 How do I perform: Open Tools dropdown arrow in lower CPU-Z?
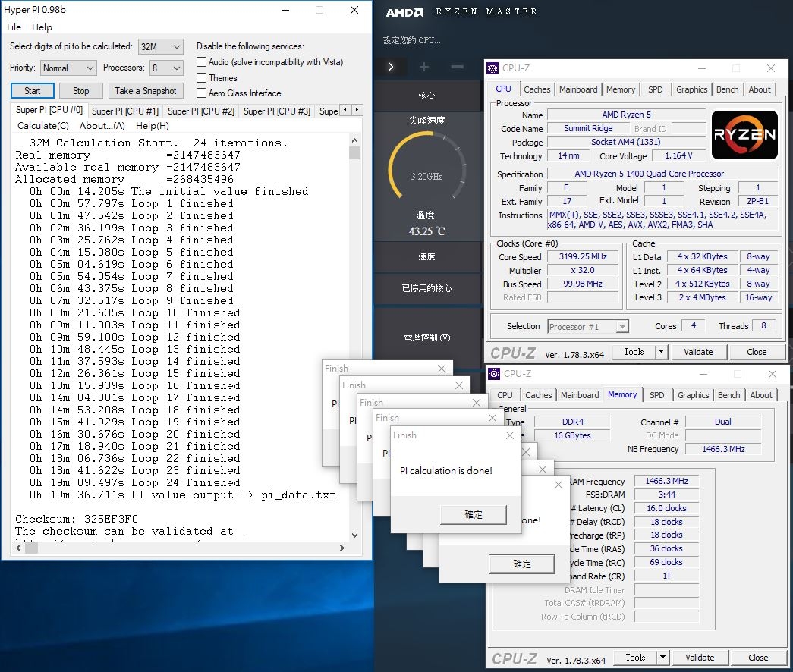[662, 658]
